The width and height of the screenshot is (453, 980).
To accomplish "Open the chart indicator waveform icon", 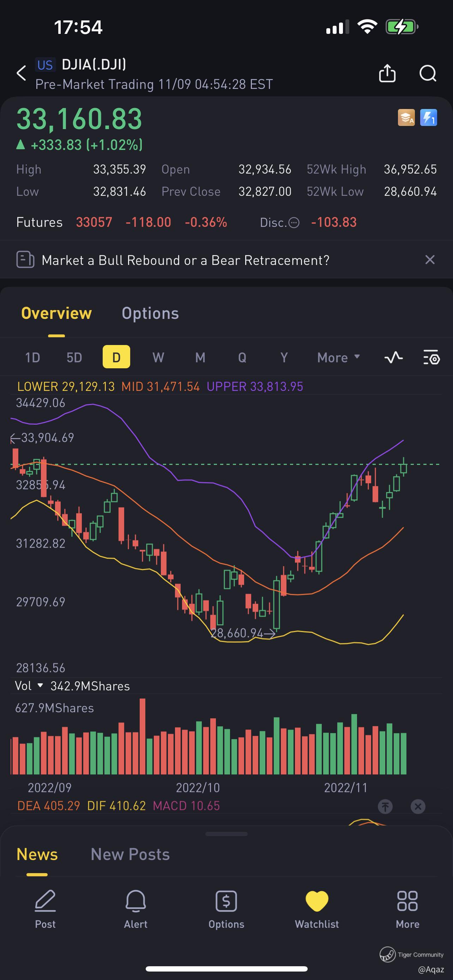I will point(394,358).
